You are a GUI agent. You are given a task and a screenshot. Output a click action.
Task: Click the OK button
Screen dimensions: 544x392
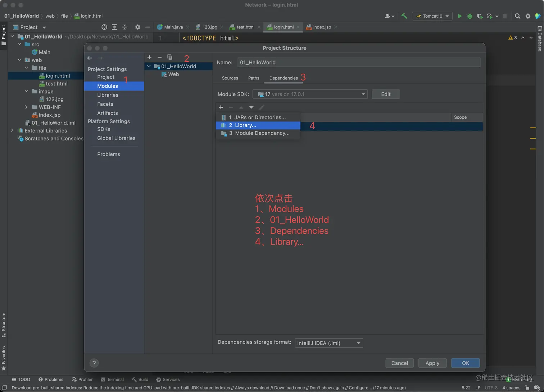coord(465,363)
